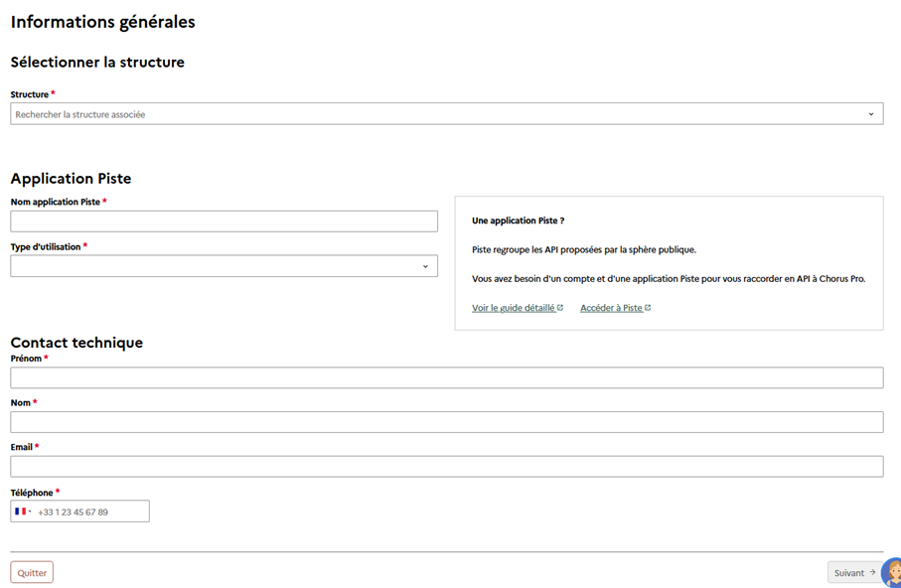
Task: Select the Prénom text field
Action: 446,377
